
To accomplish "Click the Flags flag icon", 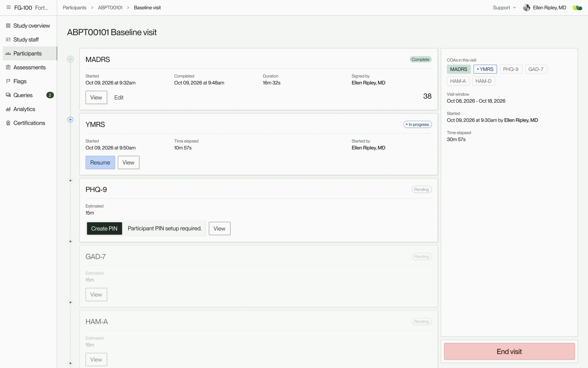I will click(8, 81).
